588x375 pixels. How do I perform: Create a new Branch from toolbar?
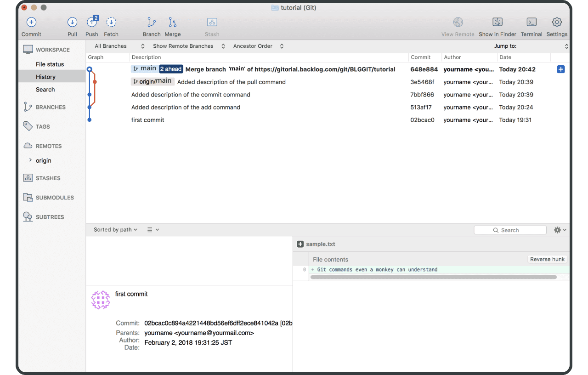point(151,22)
